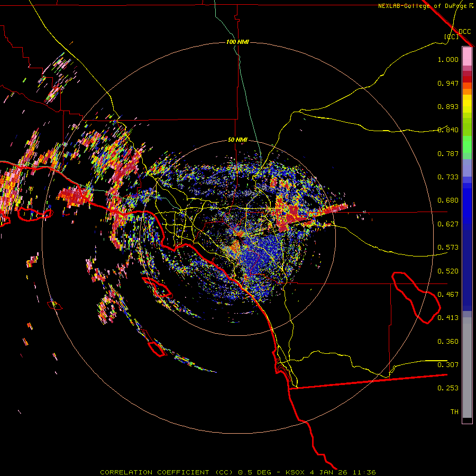Click the 0.253 scale value

click(448, 388)
